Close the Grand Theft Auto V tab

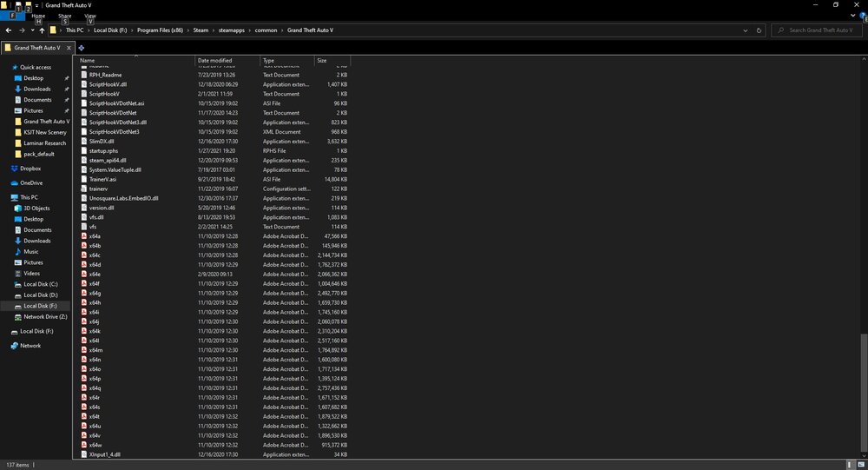pos(69,48)
